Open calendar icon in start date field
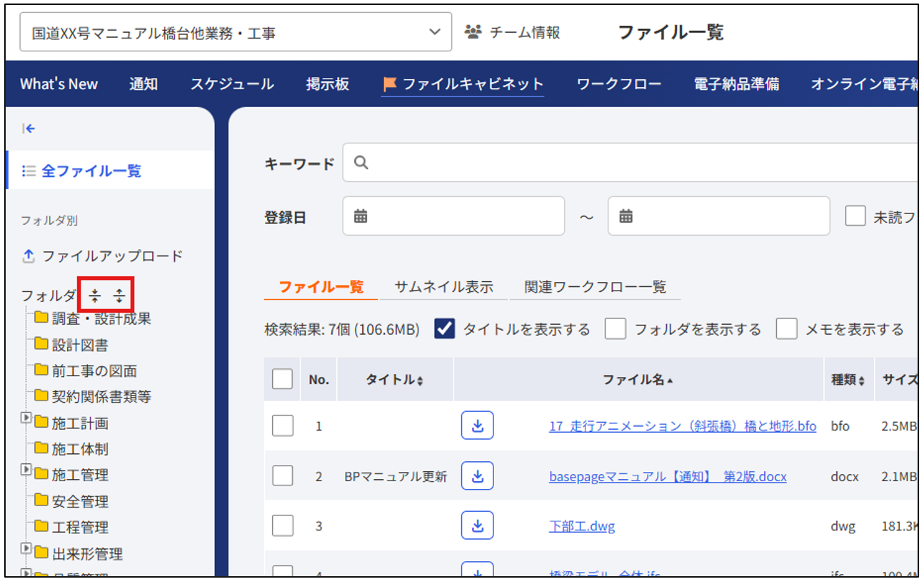 (x=361, y=216)
